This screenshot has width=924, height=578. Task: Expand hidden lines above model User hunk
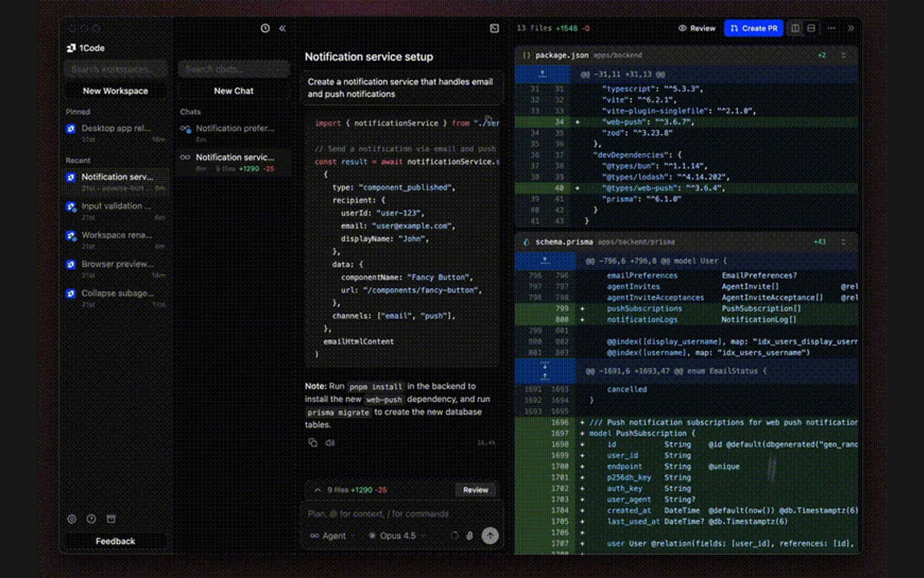click(x=544, y=261)
